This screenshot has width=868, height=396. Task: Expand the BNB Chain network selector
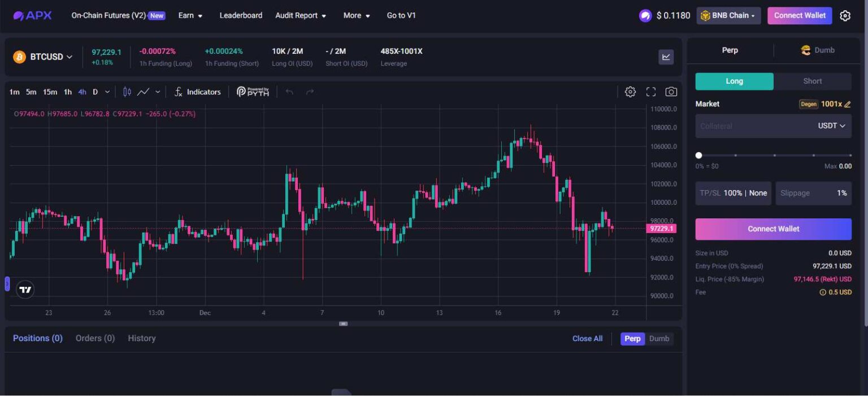[x=728, y=15]
